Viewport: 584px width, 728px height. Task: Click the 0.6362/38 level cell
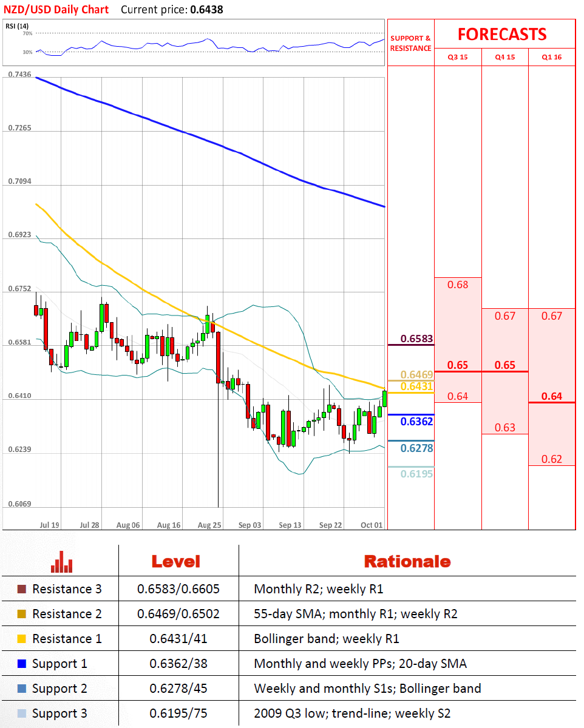(178, 664)
